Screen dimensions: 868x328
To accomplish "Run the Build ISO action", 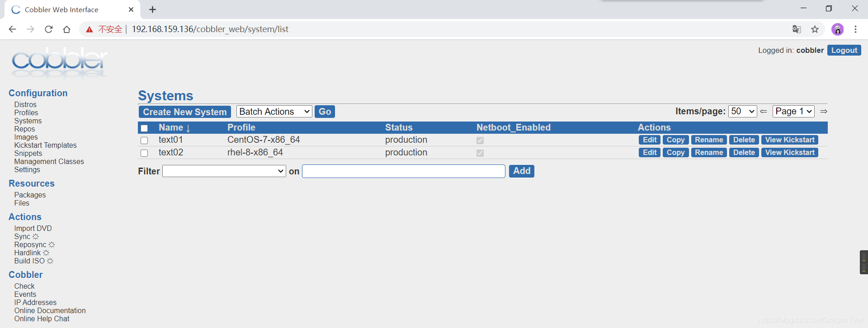I will coord(33,261).
